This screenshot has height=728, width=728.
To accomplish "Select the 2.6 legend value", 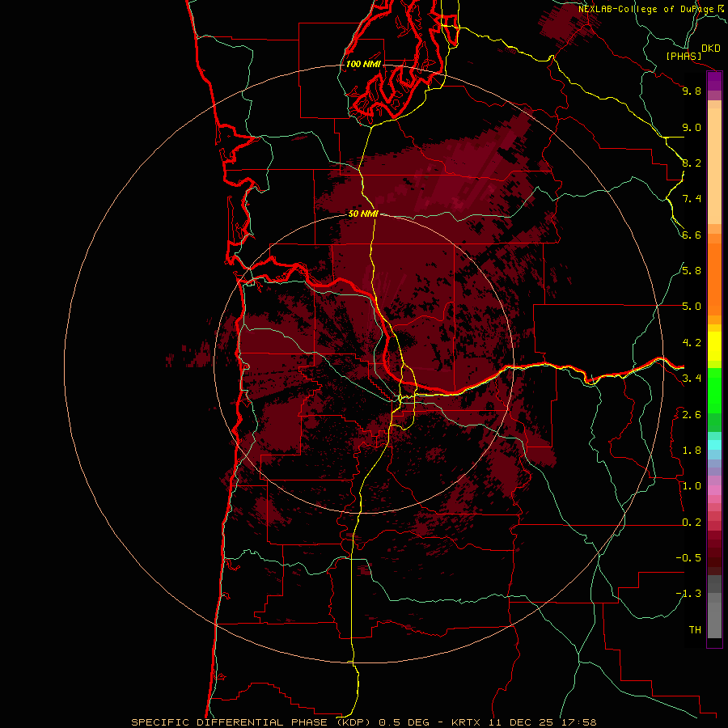I will pyautogui.click(x=692, y=415).
